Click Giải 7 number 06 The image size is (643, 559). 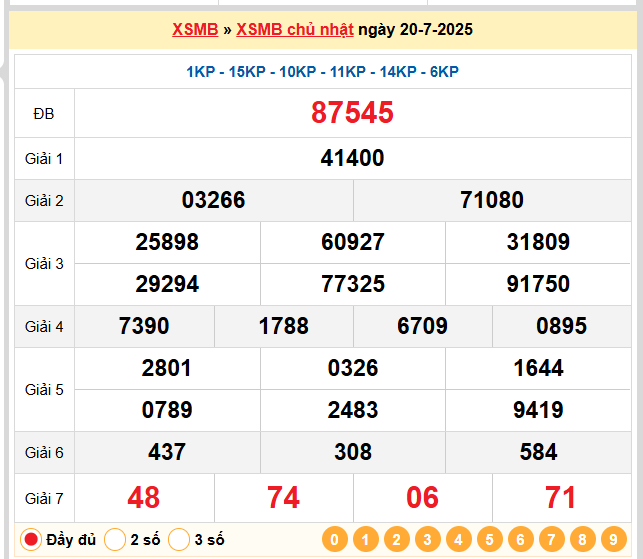[423, 498]
